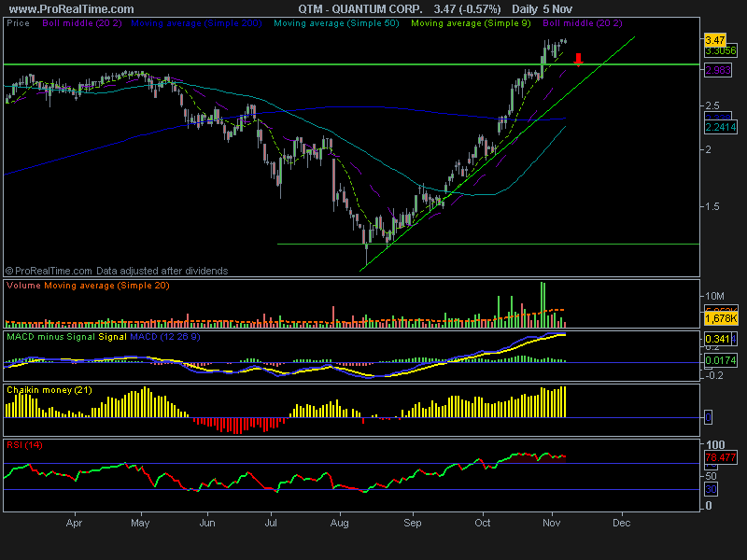This screenshot has height=560, width=747.
Task: Click the Data adjusted after dividends copyright note
Action: click(x=162, y=271)
